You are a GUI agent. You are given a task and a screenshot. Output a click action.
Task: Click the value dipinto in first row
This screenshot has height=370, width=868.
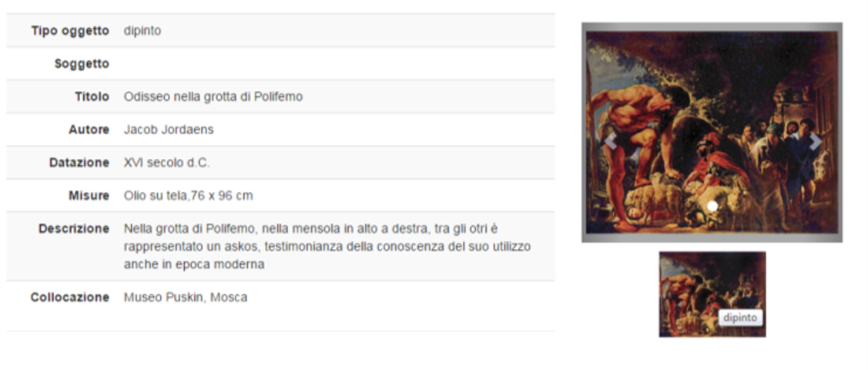(142, 31)
